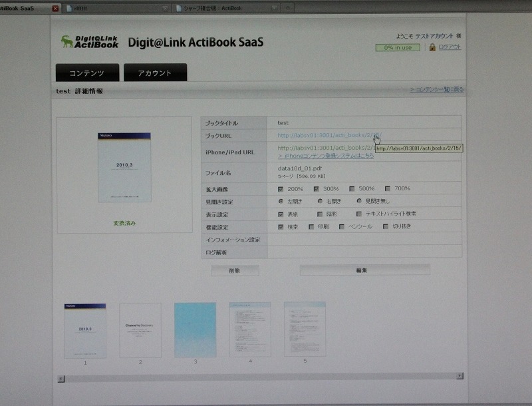Click the 5ページ [586.03 KB] file info
The width and height of the screenshot is (532, 406).
(x=302, y=176)
